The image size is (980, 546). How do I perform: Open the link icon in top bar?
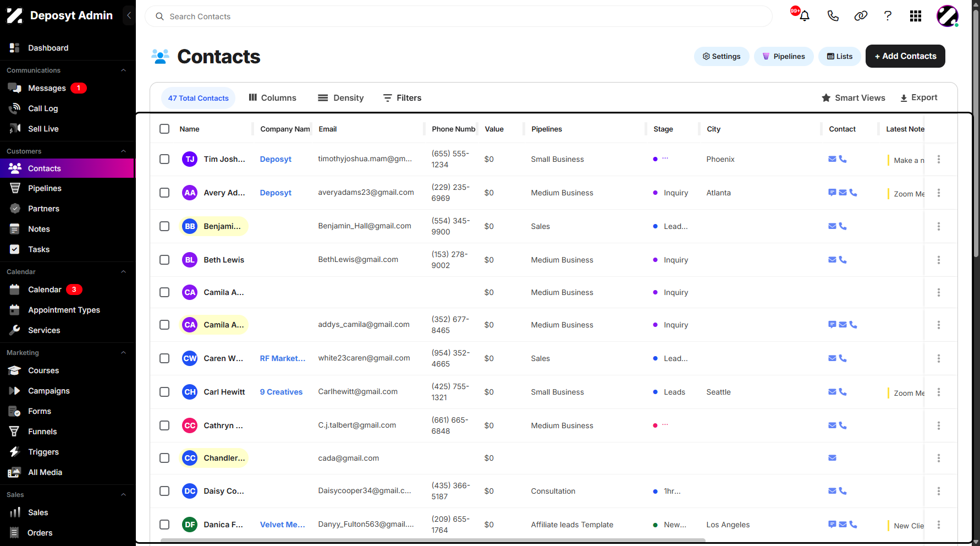(861, 16)
